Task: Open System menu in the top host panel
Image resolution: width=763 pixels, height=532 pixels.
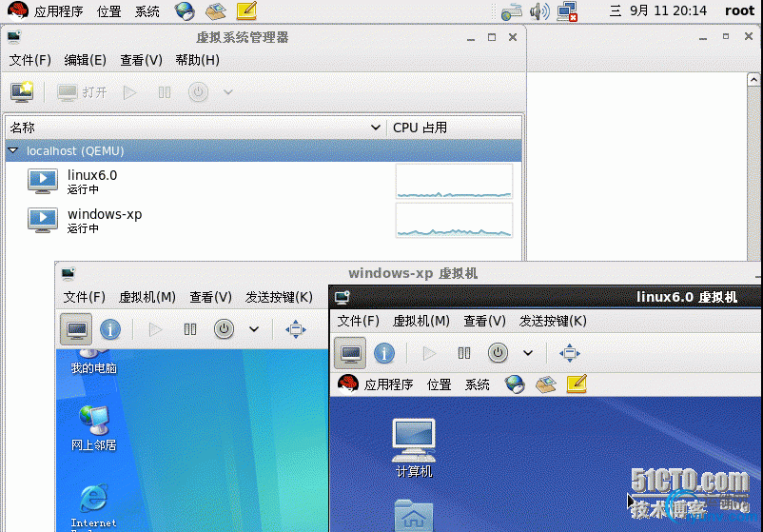Action: coord(147,11)
